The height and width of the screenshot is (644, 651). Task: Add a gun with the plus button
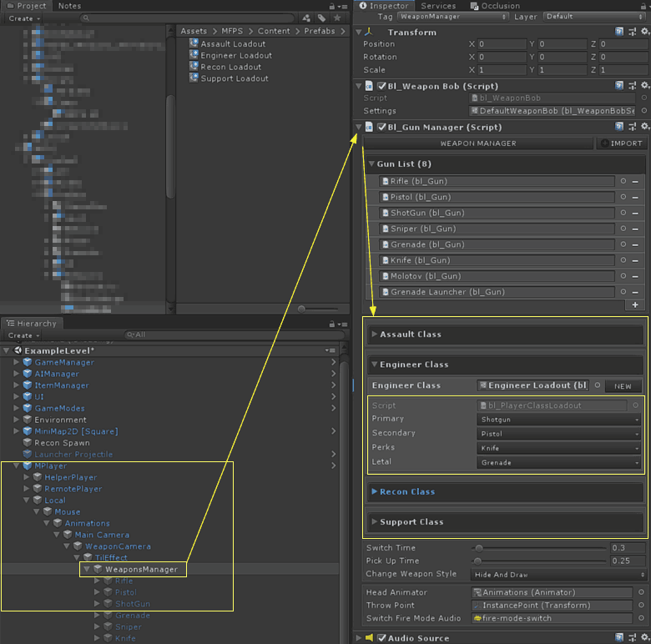[x=635, y=305]
